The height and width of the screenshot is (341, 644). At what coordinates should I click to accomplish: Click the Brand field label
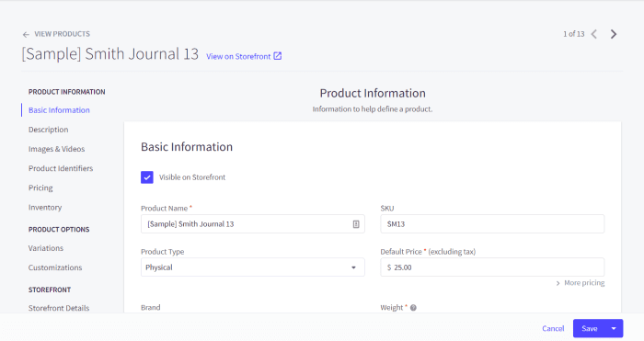click(x=151, y=307)
